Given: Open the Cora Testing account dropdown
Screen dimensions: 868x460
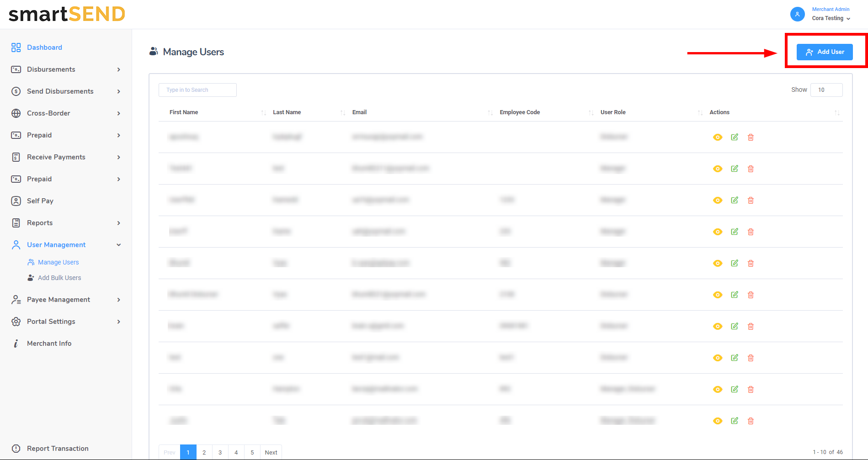Looking at the screenshot, I should [831, 18].
